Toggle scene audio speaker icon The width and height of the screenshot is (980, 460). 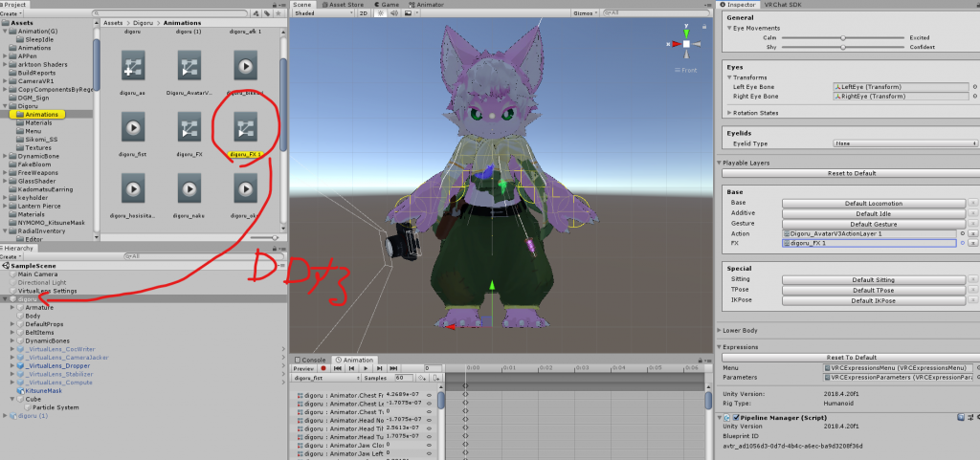coord(394,12)
